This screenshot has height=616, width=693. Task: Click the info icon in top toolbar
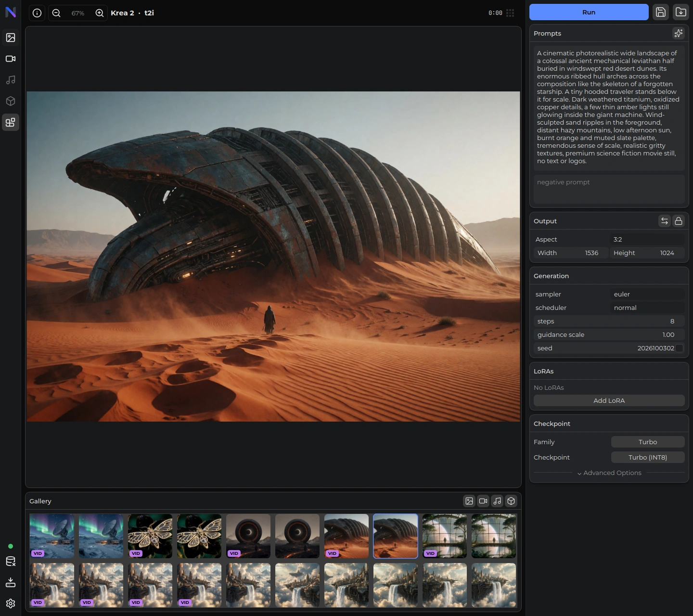pyautogui.click(x=37, y=13)
